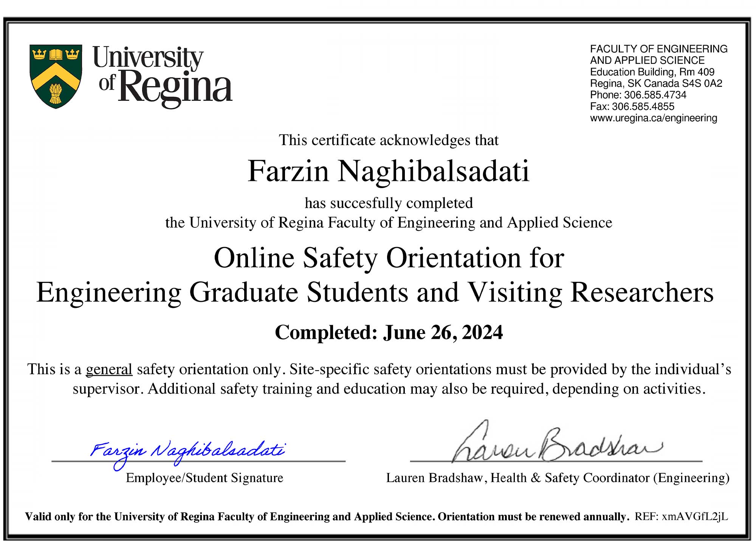Viewport: 756px width, 553px height.
Task: Click the underlined word 'general'
Action: [x=109, y=369]
